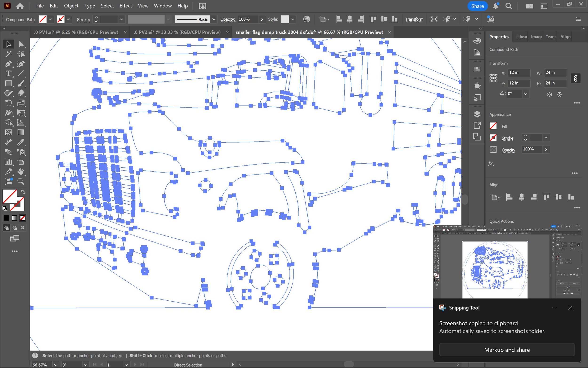Switch to .0 PV2.ai document tab
The width and height of the screenshot is (588, 368).
tap(177, 32)
